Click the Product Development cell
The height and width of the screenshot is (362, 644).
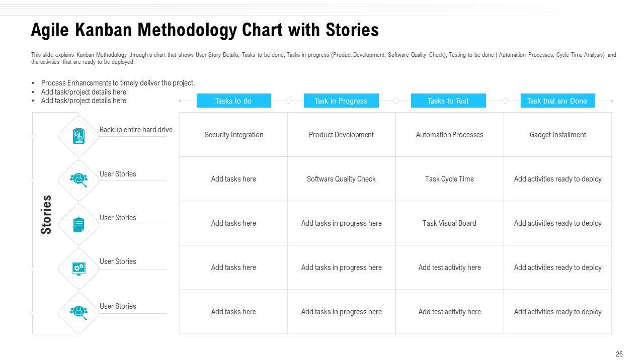click(x=341, y=135)
